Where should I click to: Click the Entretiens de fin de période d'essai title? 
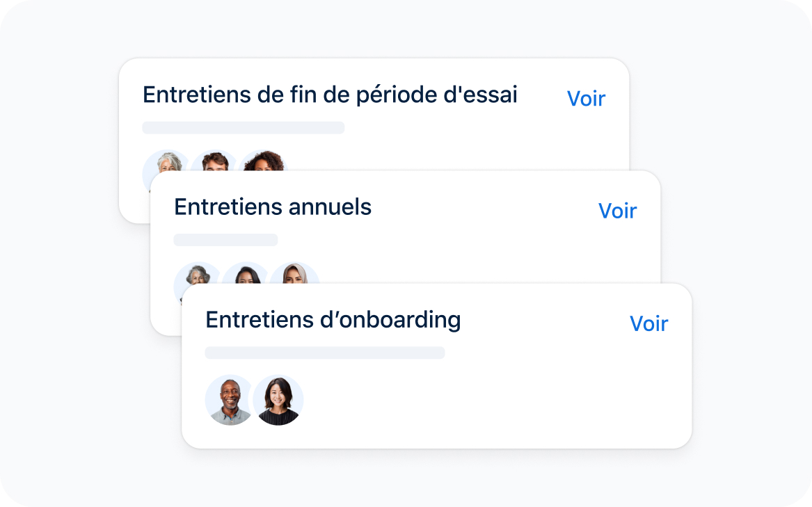(x=330, y=95)
